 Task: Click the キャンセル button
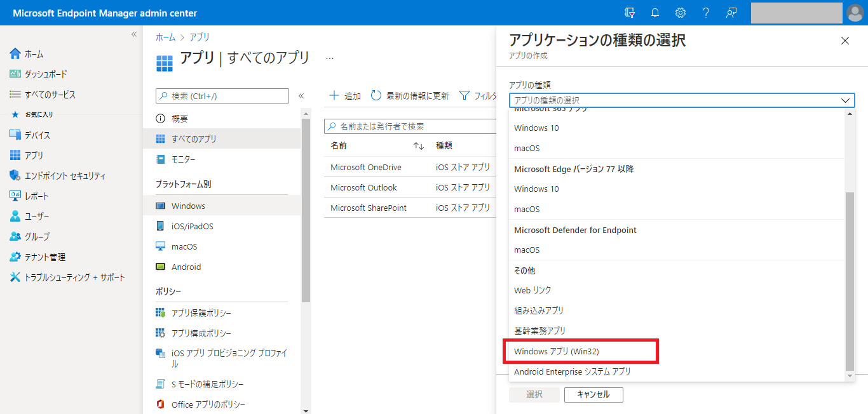click(593, 394)
